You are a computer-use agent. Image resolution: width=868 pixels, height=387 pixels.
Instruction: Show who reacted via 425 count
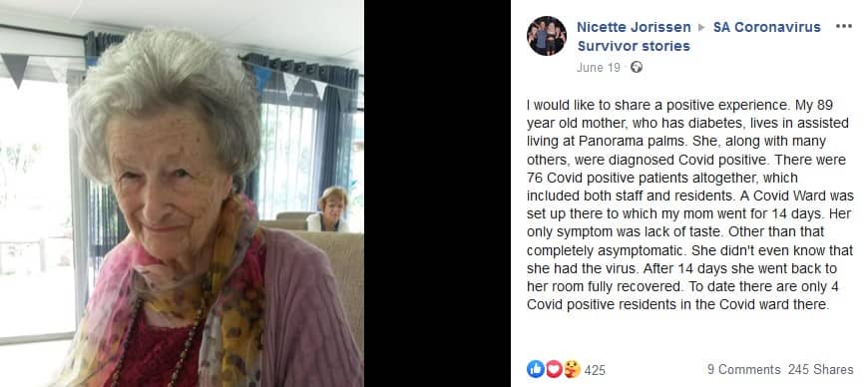point(595,370)
